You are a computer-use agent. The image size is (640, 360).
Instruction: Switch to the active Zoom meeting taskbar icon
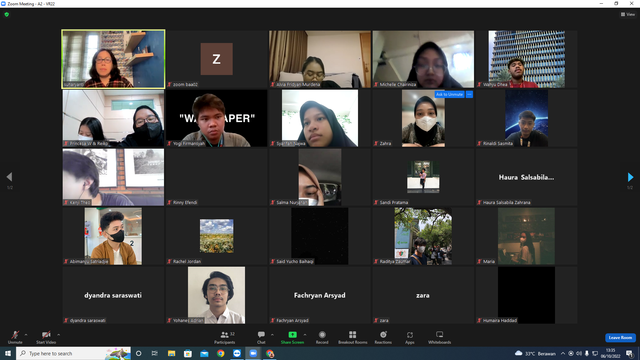pyautogui.click(x=253, y=353)
